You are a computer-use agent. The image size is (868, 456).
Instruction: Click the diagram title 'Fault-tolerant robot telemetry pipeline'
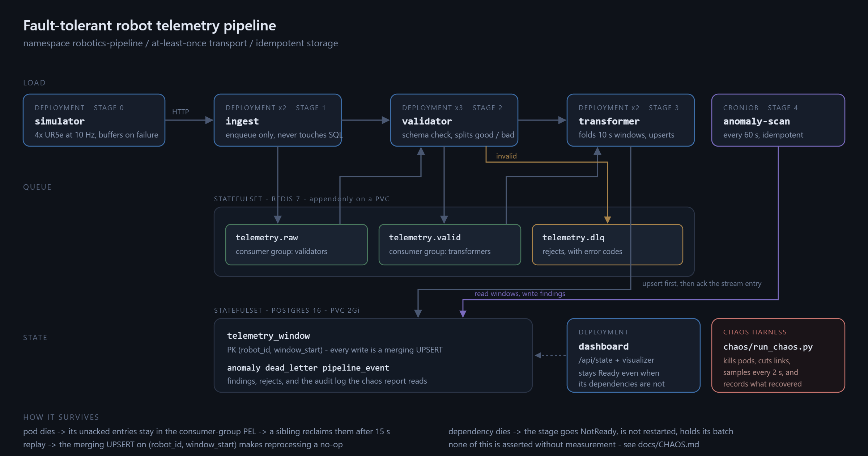pyautogui.click(x=150, y=26)
